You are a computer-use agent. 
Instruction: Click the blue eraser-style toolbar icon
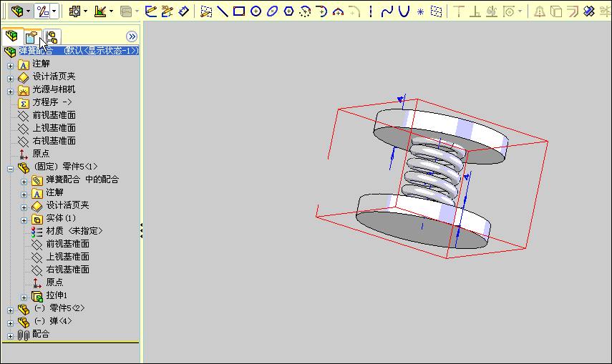pos(589,11)
